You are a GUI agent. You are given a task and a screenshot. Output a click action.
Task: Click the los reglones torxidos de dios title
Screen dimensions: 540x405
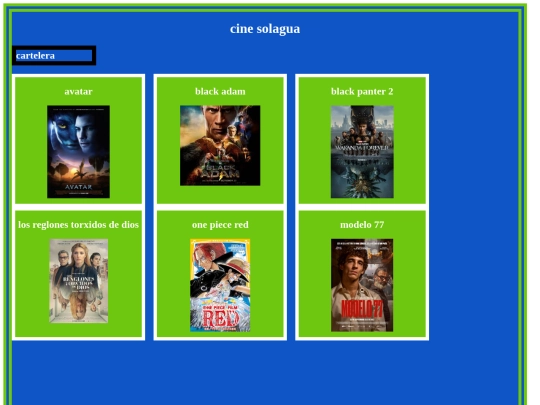point(79,225)
